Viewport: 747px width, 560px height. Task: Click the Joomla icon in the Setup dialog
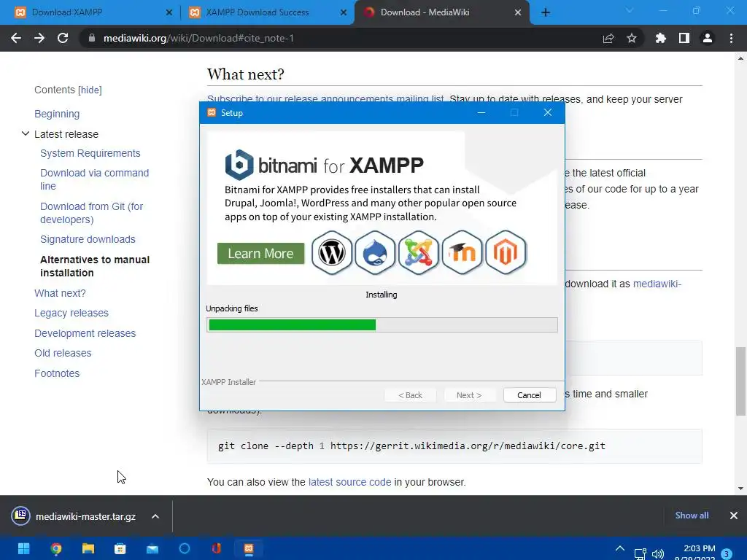[x=418, y=253]
